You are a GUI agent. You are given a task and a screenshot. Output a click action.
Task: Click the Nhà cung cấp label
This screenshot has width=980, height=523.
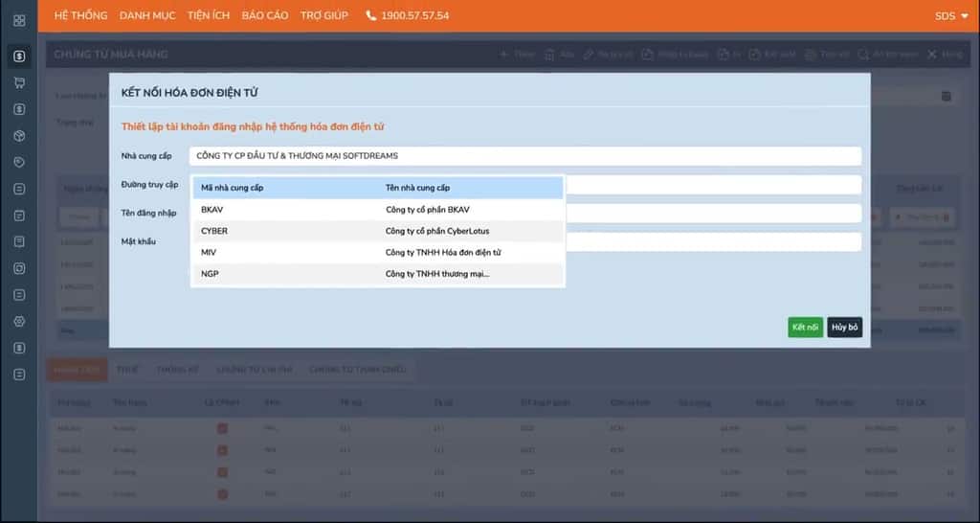pos(146,156)
